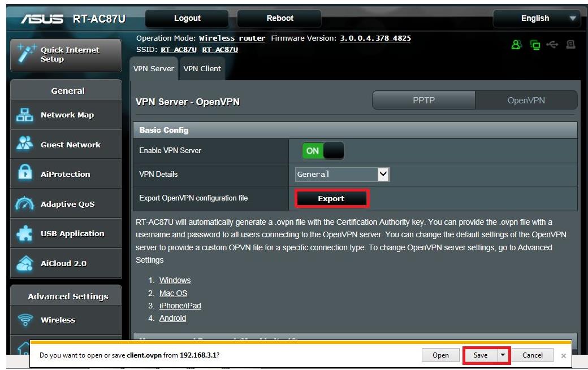Click the RT-AC87U model name
This screenshot has height=370, width=588.
99,19
